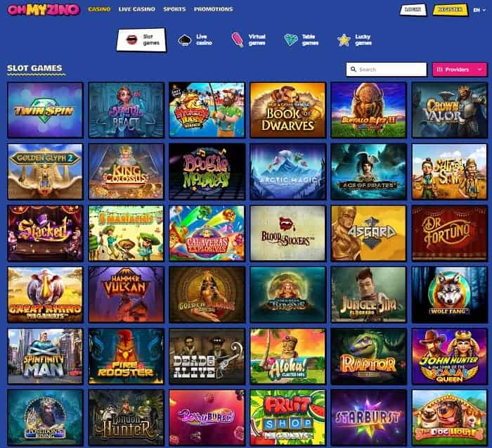Screen dimensions: 492x448
Task: Open the Fire Rooster game tile
Action: tap(126, 357)
